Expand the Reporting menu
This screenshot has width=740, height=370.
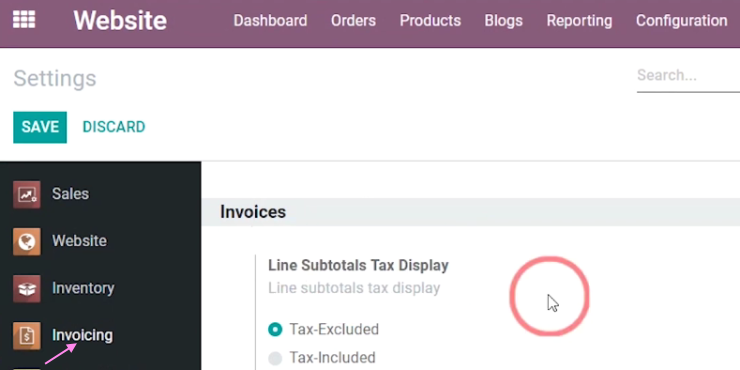click(x=579, y=21)
